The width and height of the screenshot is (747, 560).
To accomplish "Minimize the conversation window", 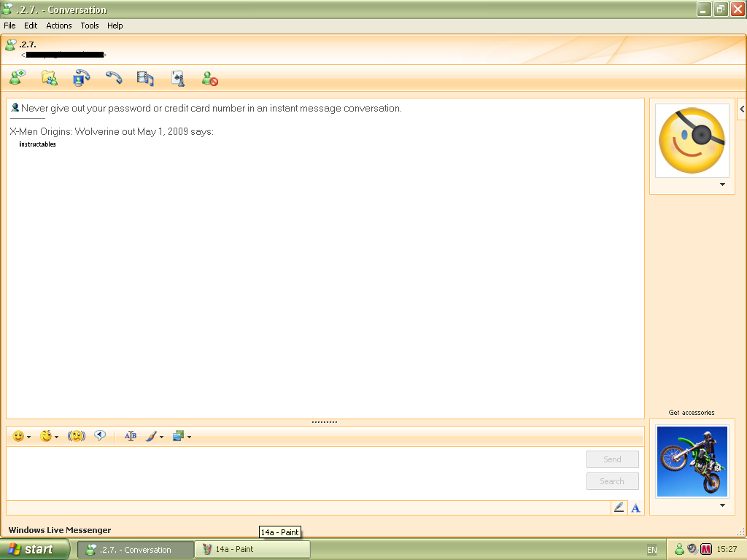I will [704, 9].
